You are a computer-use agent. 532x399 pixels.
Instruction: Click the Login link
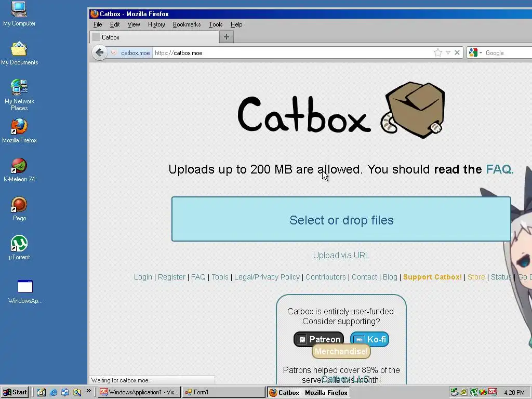tap(143, 277)
